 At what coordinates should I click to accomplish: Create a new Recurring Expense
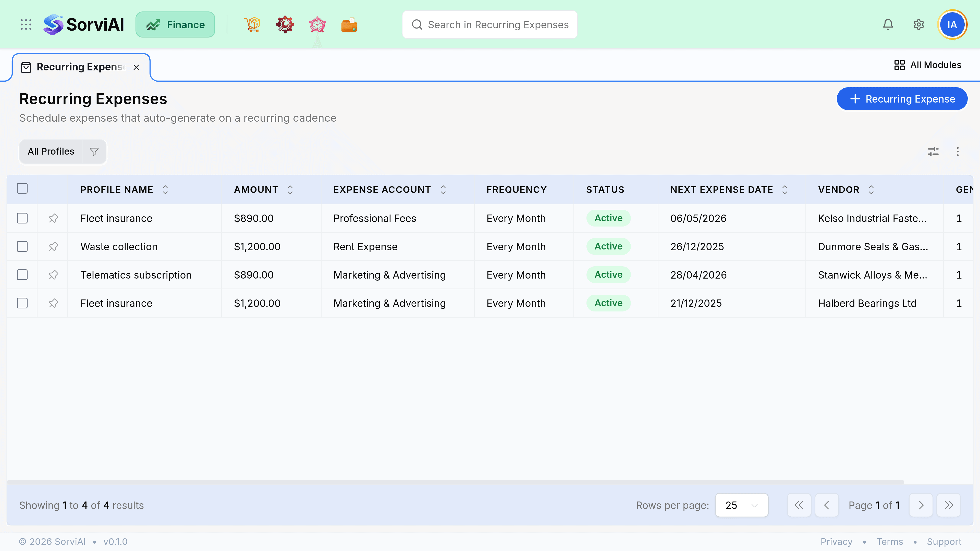[x=902, y=99]
